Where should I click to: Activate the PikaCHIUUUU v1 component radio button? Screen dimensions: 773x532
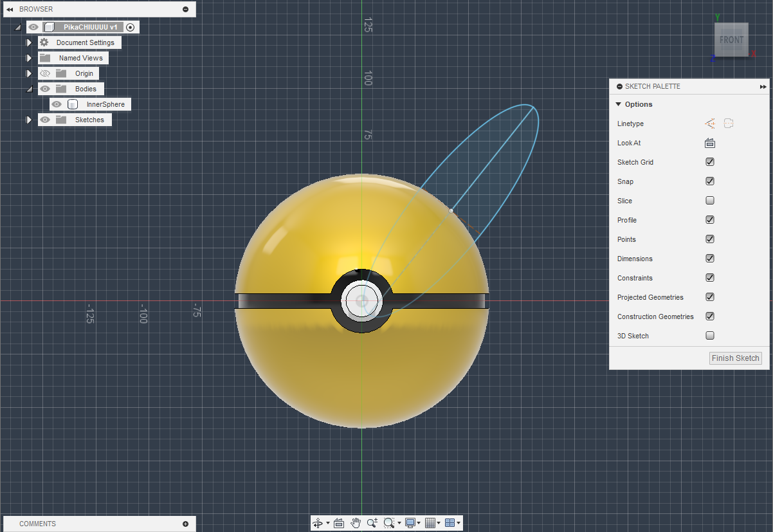[131, 27]
